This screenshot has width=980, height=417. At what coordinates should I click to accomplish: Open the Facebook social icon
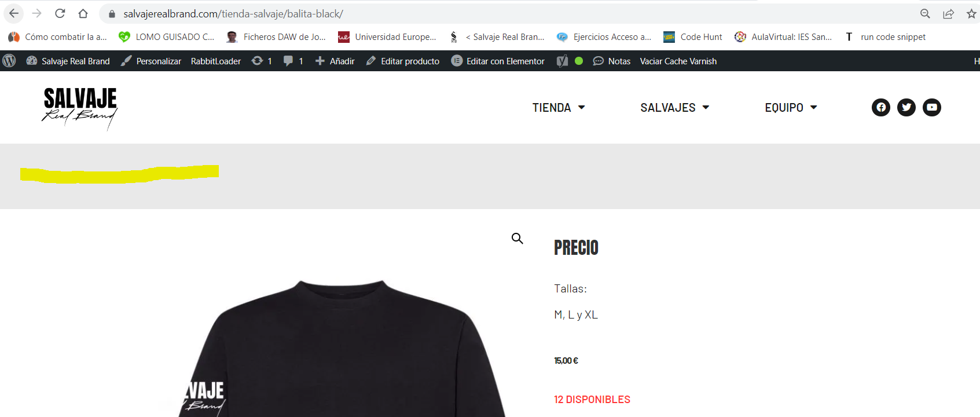pyautogui.click(x=880, y=107)
